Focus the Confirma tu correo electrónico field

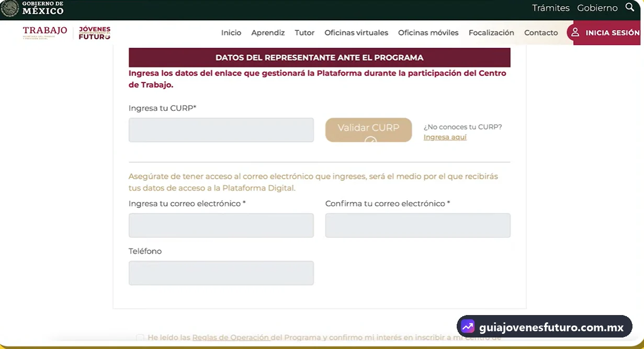418,225
